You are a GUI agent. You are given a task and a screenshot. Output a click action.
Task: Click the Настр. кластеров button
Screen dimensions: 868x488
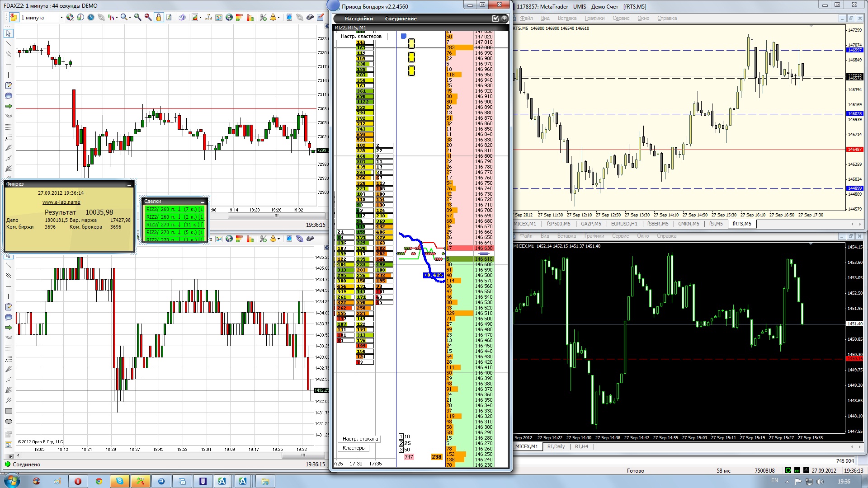tap(361, 36)
